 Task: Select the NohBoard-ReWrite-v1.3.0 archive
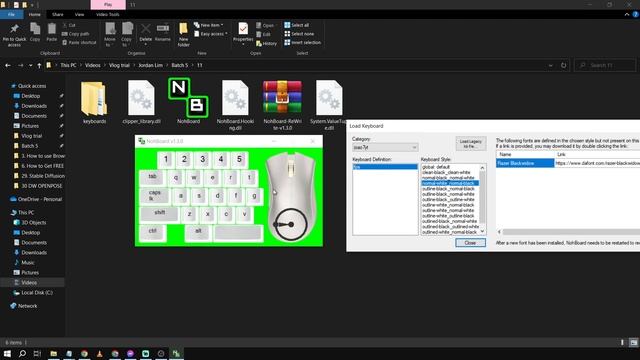282,105
